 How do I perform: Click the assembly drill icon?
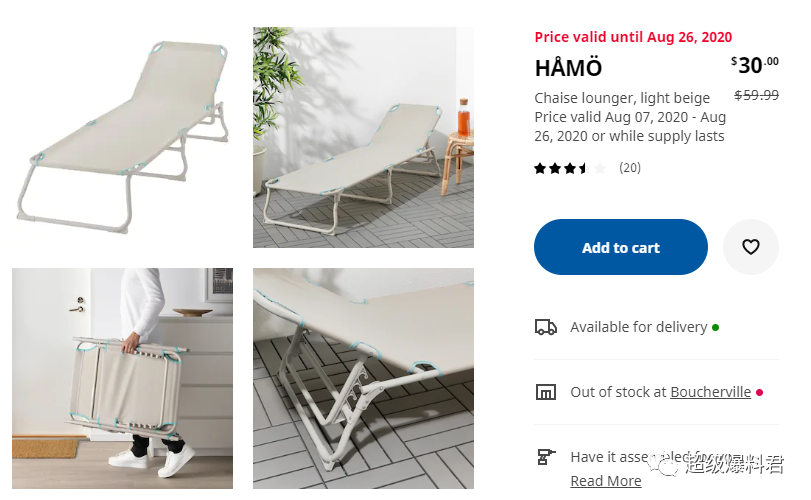(x=546, y=457)
